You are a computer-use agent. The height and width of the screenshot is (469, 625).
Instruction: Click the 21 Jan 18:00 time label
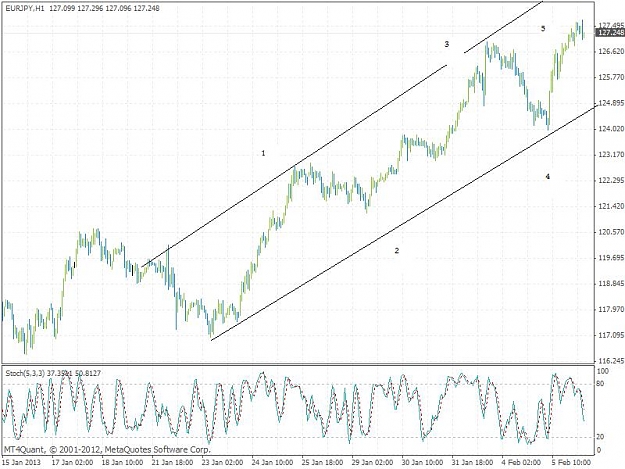coord(173,463)
